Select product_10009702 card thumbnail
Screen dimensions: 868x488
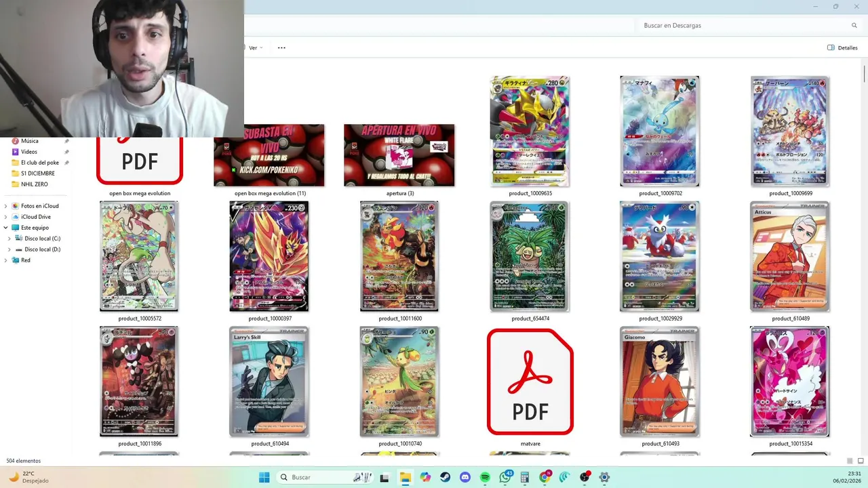point(660,131)
